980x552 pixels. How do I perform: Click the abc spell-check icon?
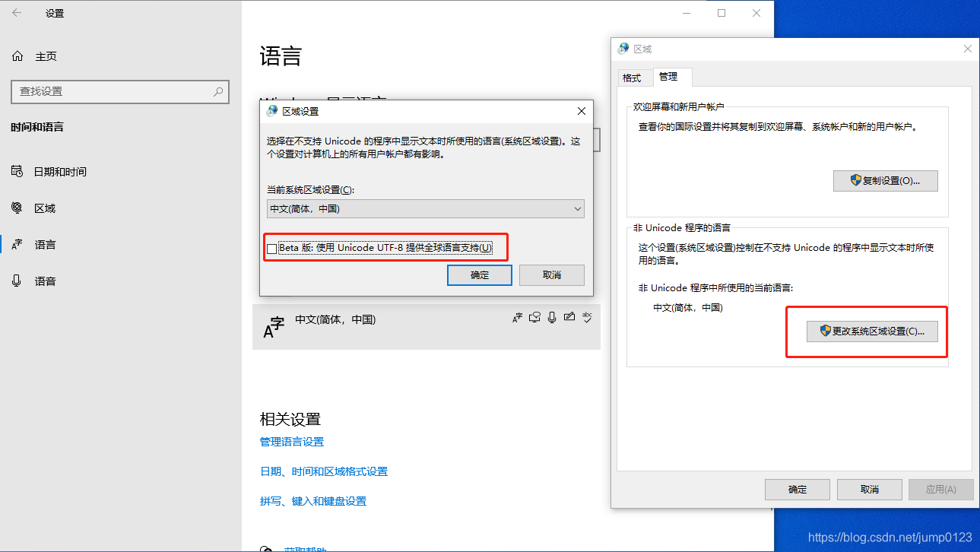pos(587,317)
